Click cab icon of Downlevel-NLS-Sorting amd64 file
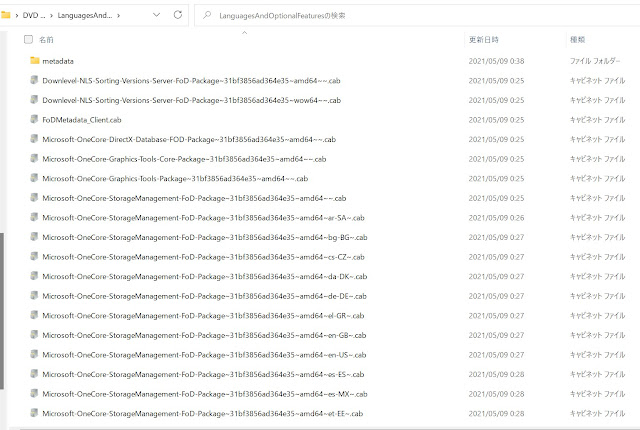The image size is (640, 430). click(x=34, y=80)
